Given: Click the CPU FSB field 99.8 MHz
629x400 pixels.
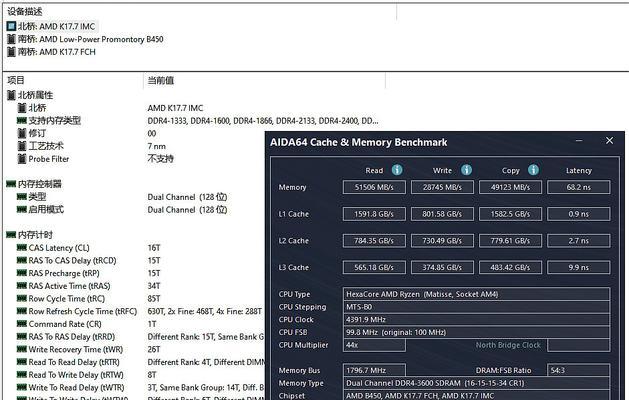Looking at the screenshot, I should coord(476,332).
